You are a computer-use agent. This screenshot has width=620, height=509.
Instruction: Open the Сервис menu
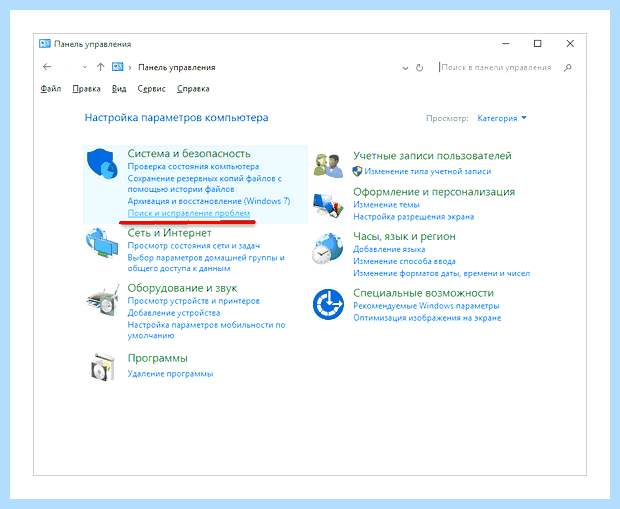[x=151, y=89]
